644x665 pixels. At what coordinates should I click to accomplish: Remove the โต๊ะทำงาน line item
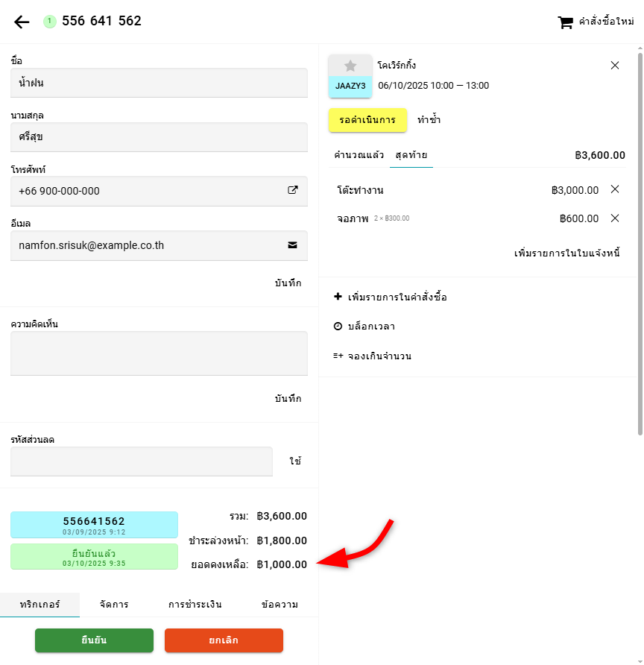pos(615,189)
